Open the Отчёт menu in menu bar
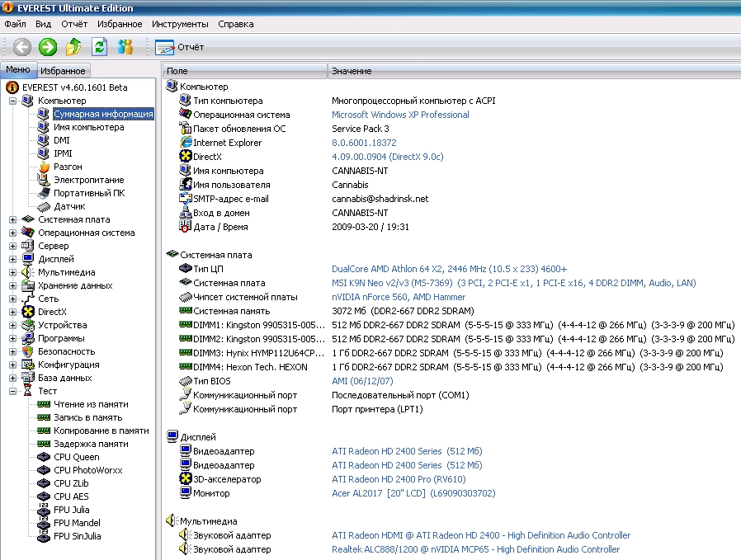This screenshot has width=741, height=560. tap(74, 24)
